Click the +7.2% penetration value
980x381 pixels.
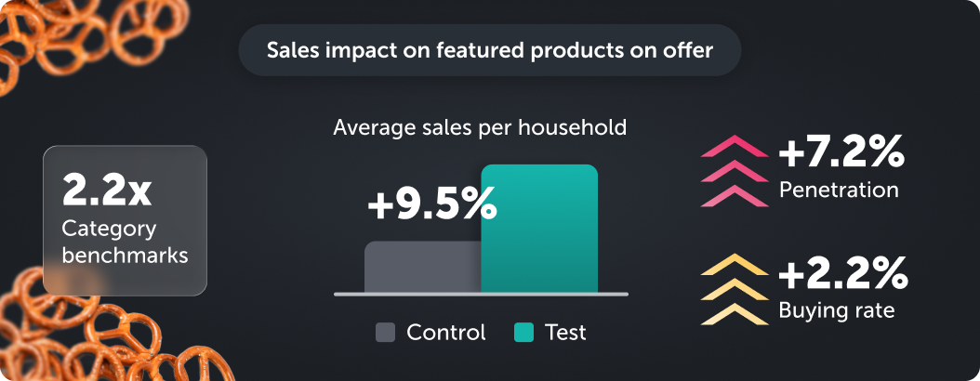[841, 151]
